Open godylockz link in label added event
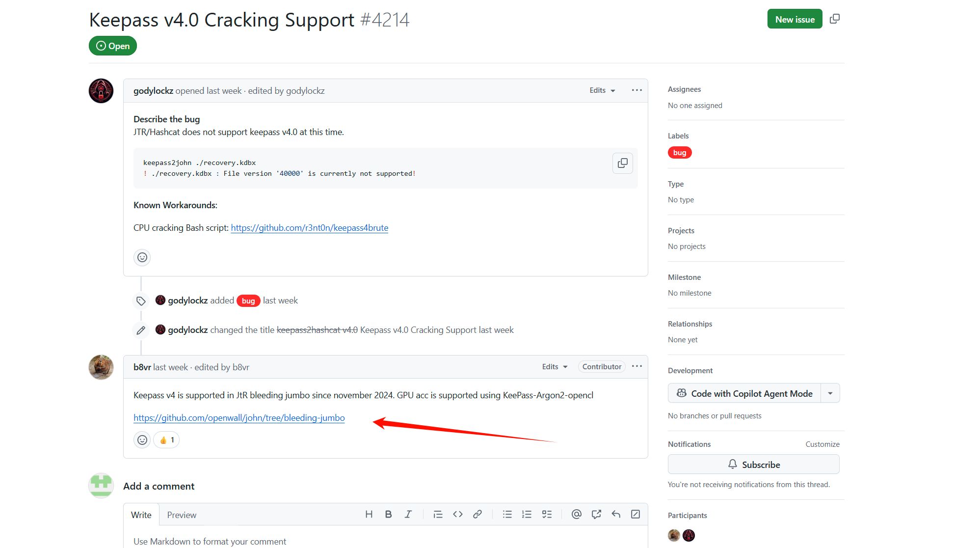 [x=187, y=301]
